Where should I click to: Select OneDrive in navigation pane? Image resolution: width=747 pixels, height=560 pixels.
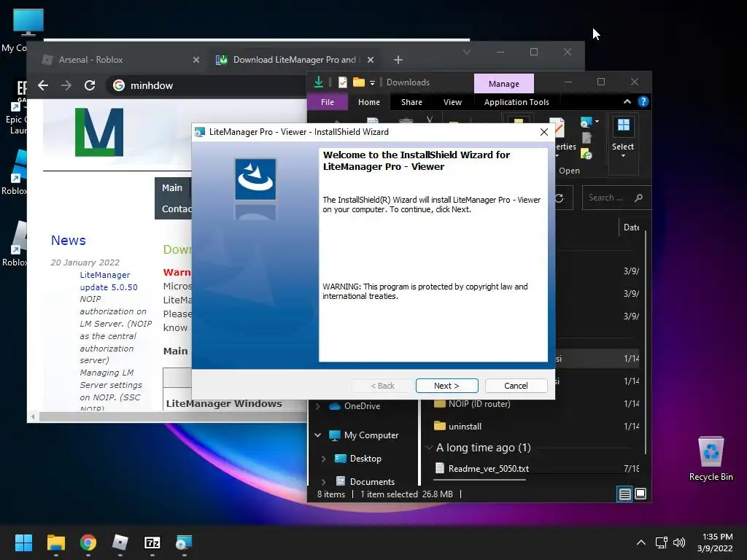(362, 406)
